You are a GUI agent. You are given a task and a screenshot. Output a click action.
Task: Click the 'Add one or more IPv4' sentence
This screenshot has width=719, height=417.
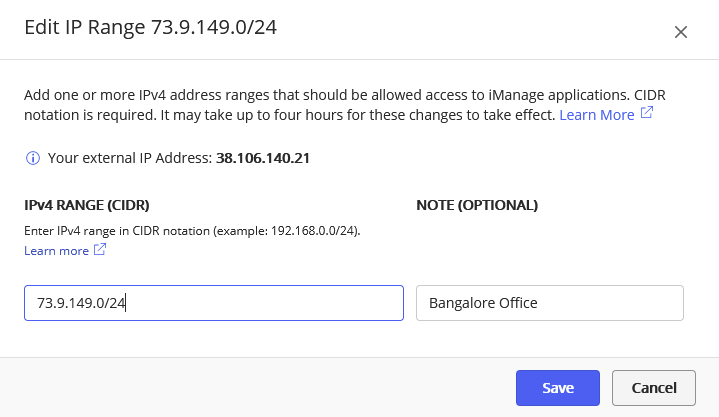200,96
